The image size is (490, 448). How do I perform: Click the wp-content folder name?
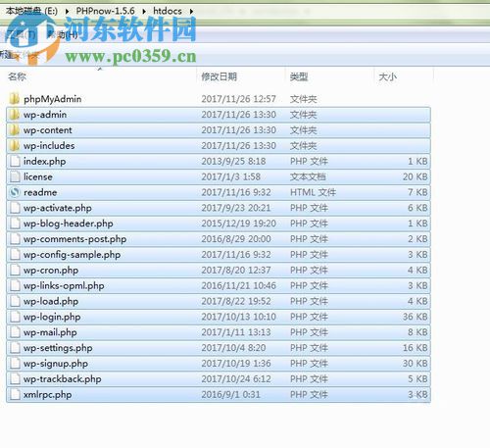[x=48, y=130]
